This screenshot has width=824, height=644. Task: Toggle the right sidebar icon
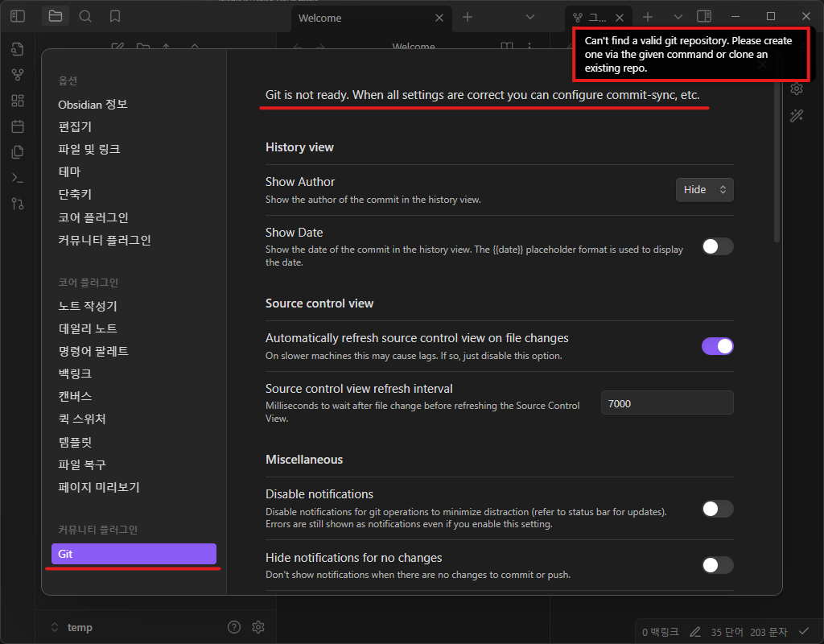(x=704, y=16)
